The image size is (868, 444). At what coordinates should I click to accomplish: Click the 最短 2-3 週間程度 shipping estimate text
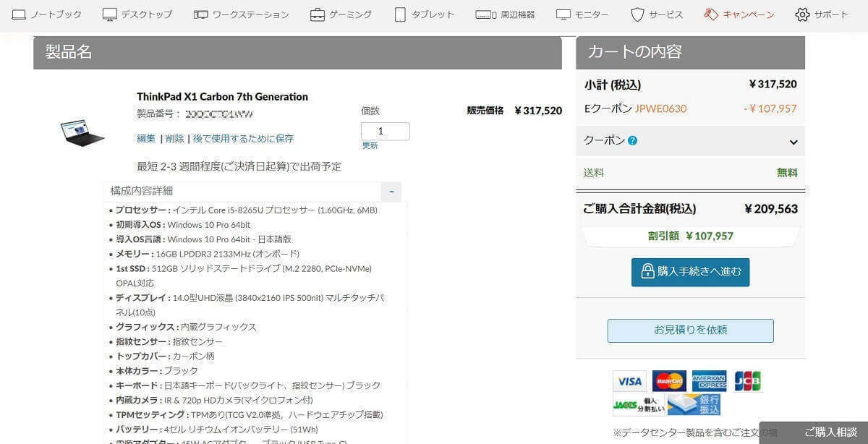pos(239,166)
